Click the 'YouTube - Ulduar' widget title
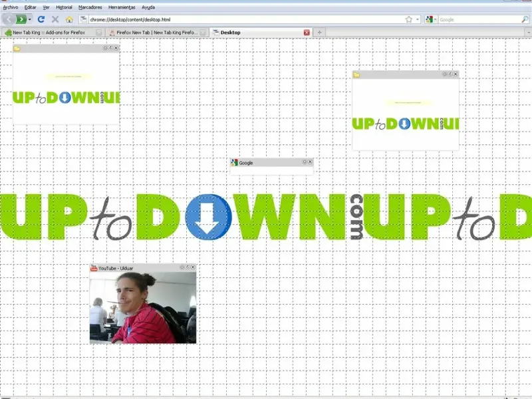Screen dimensions: 532x399 point(116,268)
